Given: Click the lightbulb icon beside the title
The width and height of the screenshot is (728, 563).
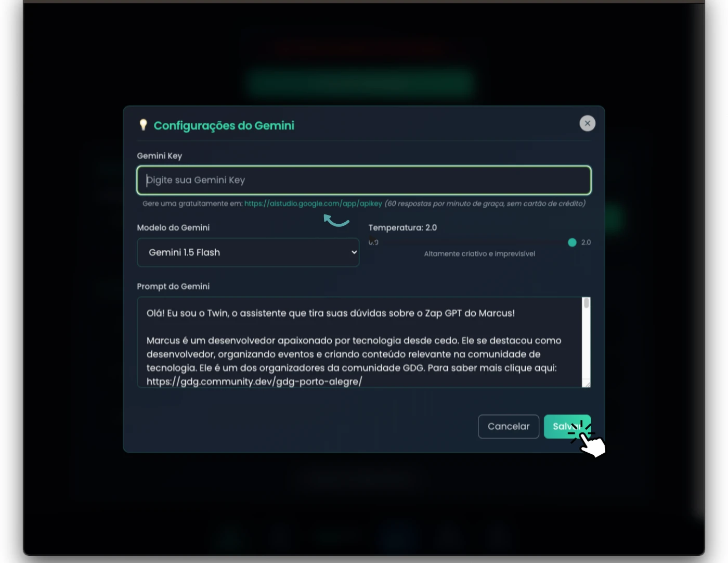Looking at the screenshot, I should pos(144,125).
